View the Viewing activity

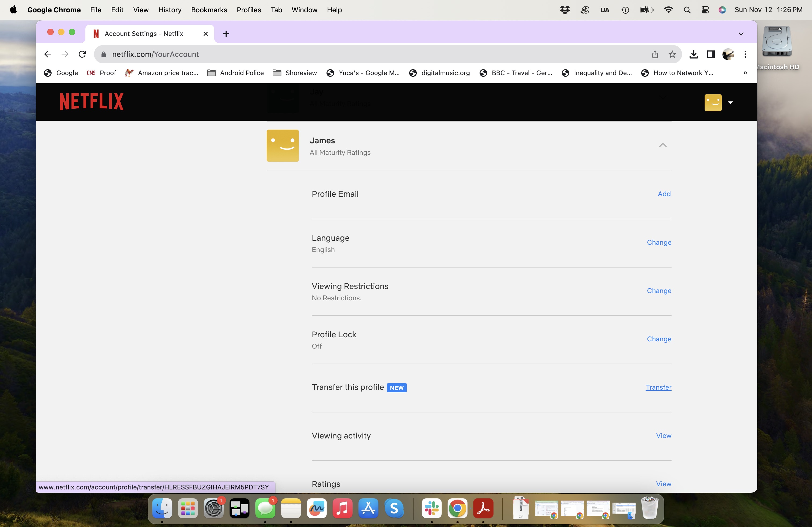(663, 436)
